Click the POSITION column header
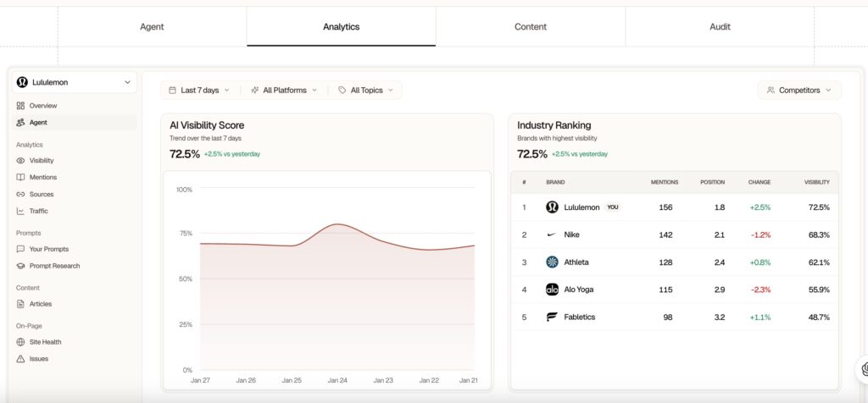This screenshot has height=403, width=868. pyautogui.click(x=712, y=182)
